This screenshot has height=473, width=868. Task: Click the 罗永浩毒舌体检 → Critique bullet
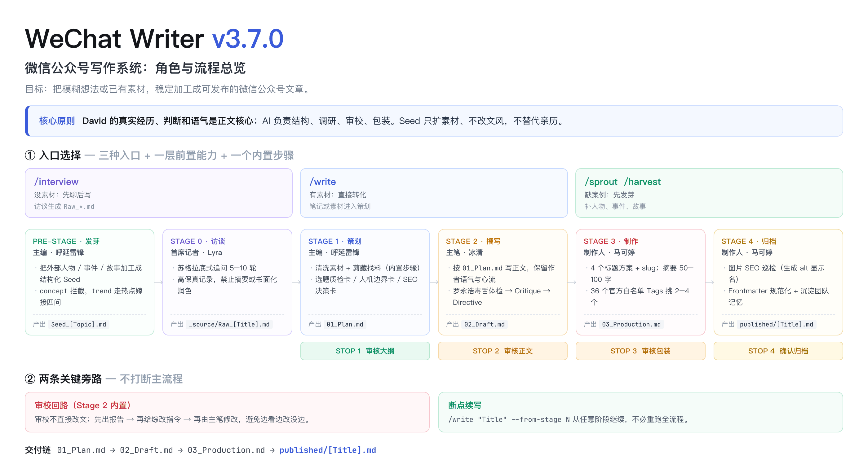[501, 296]
